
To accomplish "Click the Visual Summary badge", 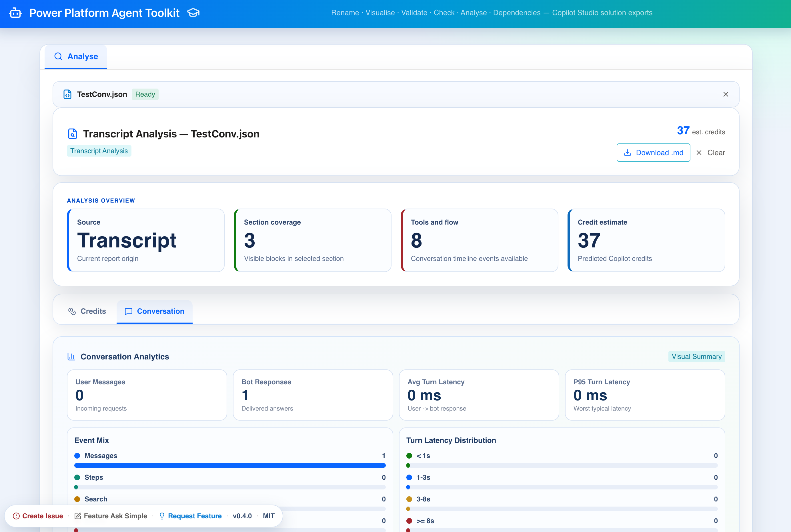I will tap(696, 357).
